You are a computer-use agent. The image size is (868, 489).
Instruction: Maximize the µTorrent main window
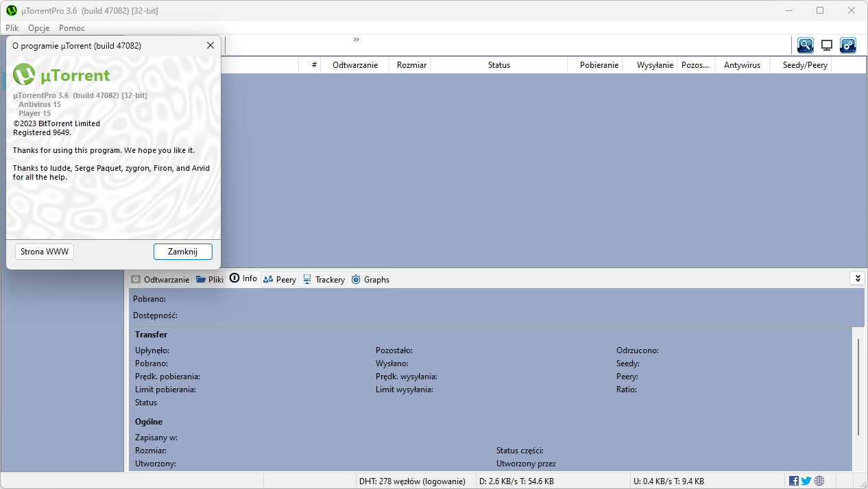pyautogui.click(x=820, y=10)
